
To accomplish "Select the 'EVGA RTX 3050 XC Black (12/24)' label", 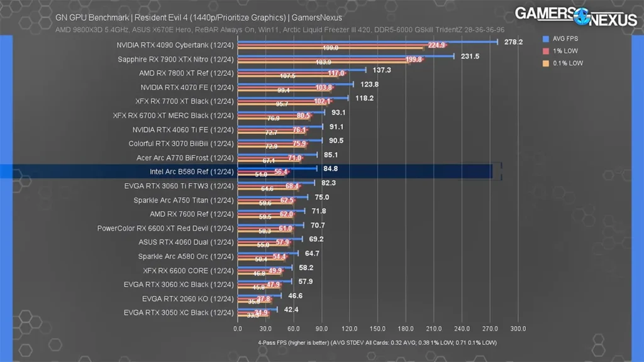I will [x=179, y=313].
